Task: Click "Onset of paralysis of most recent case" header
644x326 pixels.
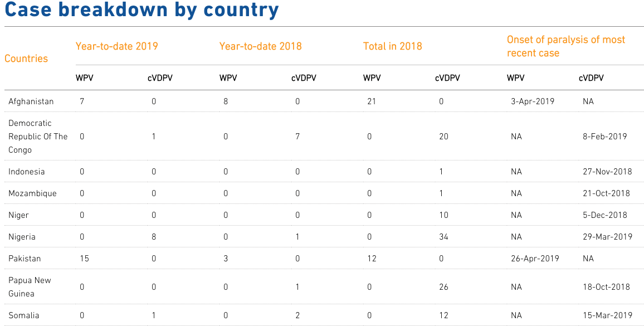Action: 566,46
